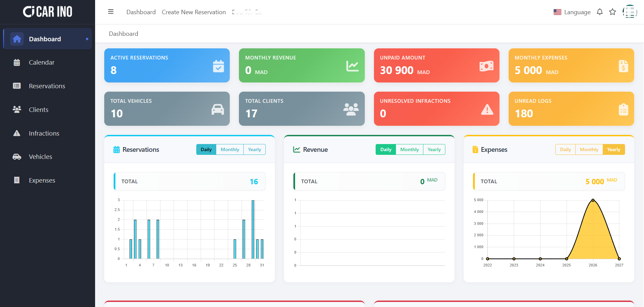Click the Car Ino logo
This screenshot has width=644, height=307.
tap(47, 11)
